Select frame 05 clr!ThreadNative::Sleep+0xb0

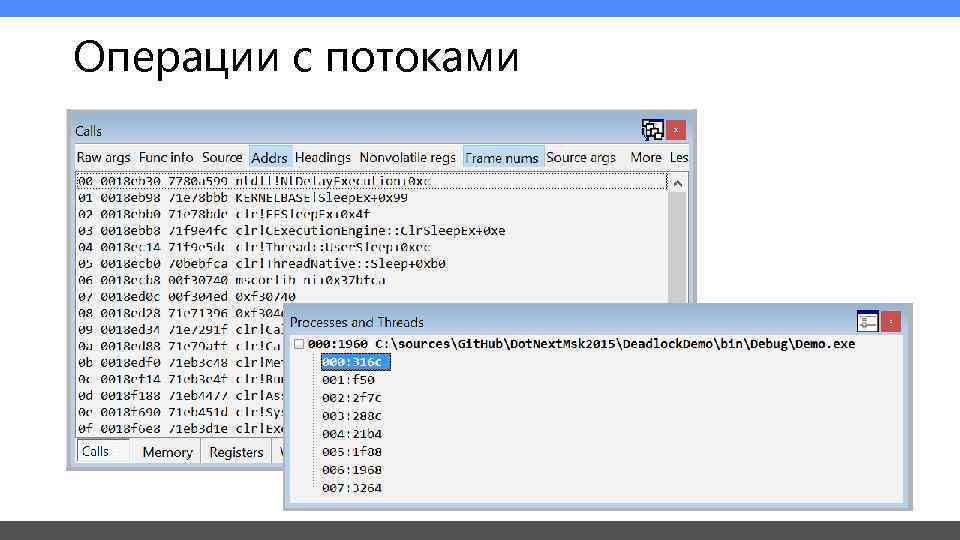click(261, 264)
